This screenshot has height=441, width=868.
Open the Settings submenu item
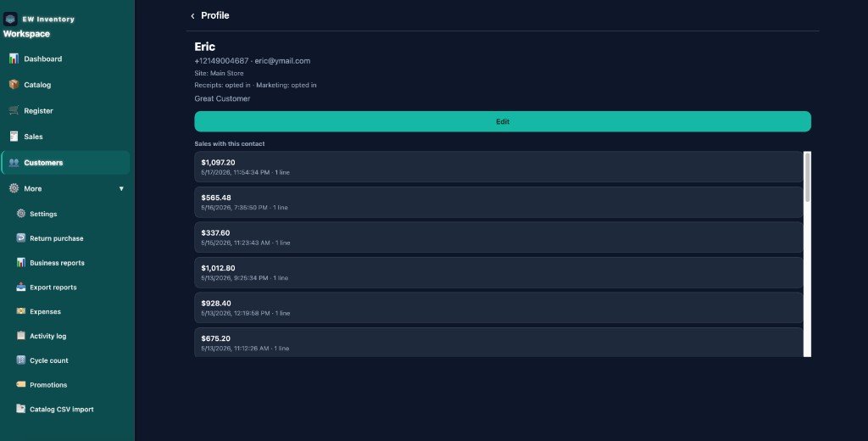[70, 214]
